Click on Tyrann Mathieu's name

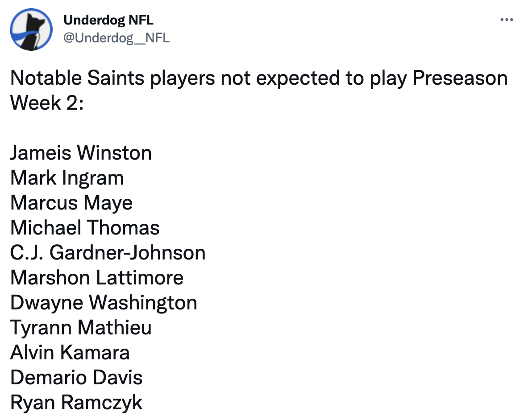81,328
